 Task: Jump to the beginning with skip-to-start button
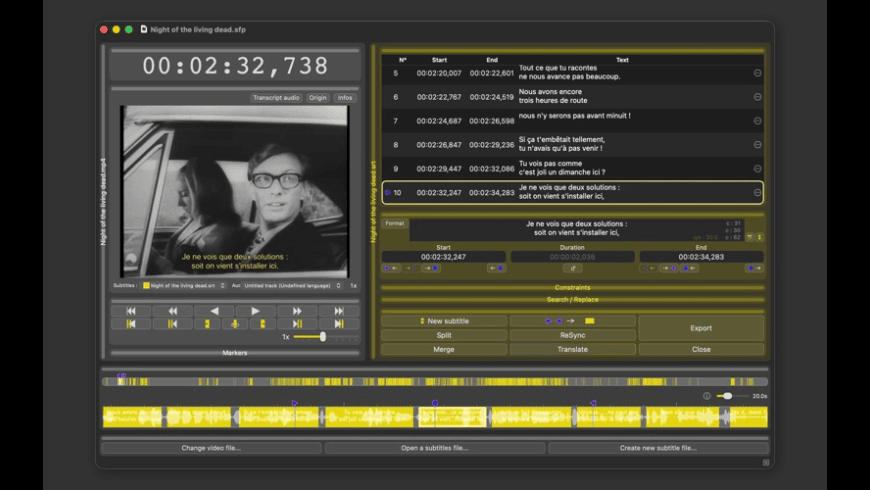[131, 311]
